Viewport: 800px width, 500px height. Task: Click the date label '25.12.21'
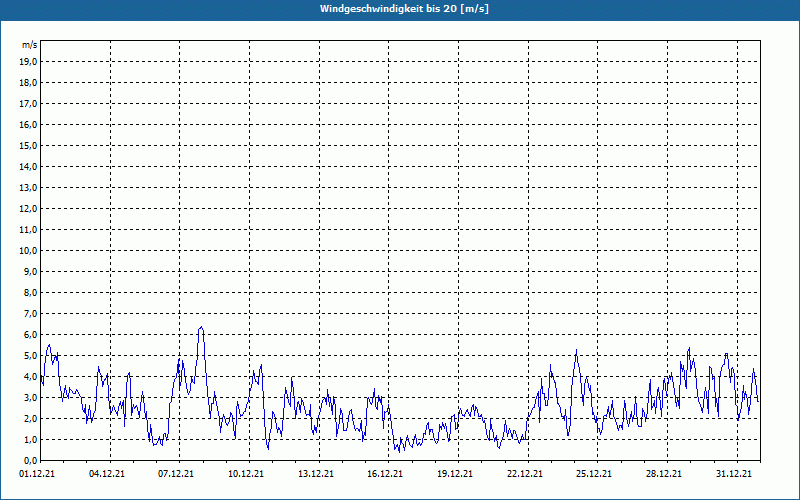[594, 474]
